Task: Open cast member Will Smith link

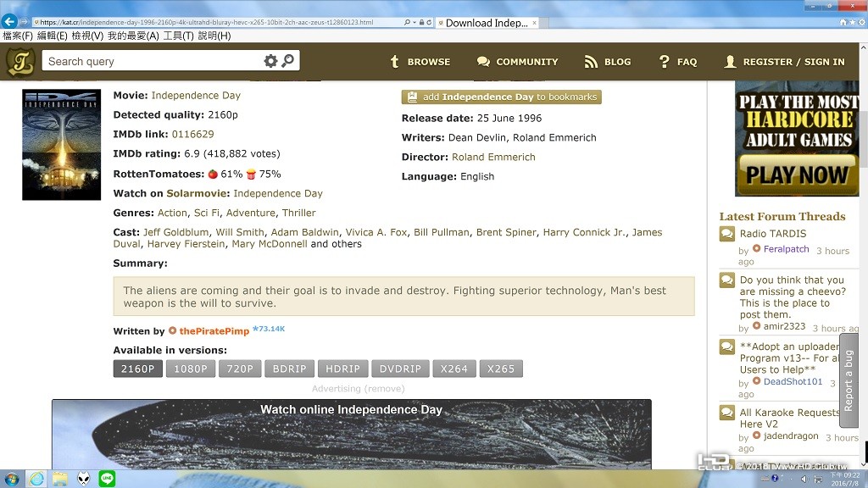Action: point(240,232)
